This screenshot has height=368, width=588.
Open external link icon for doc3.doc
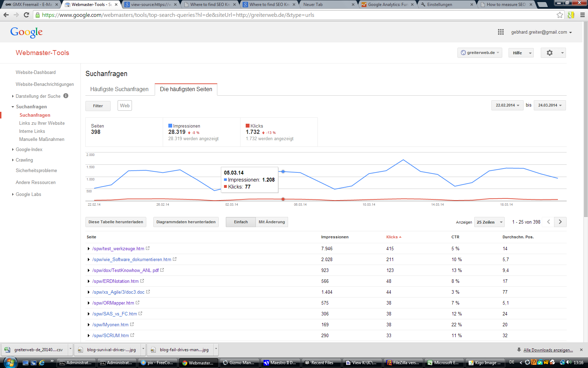click(148, 292)
